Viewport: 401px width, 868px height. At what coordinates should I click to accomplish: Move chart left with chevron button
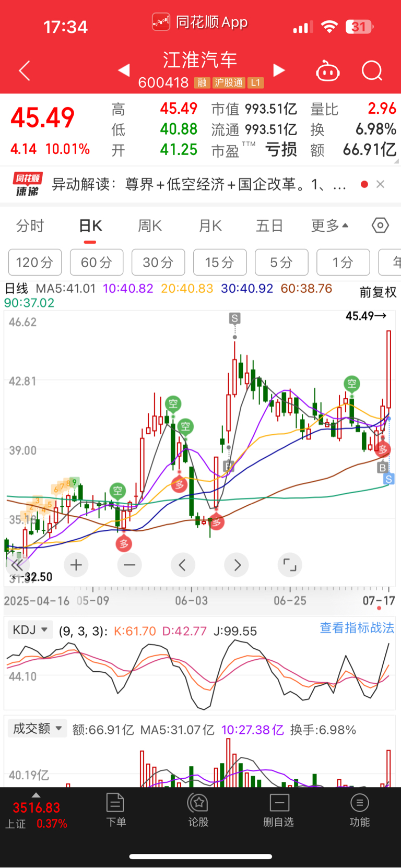(183, 565)
